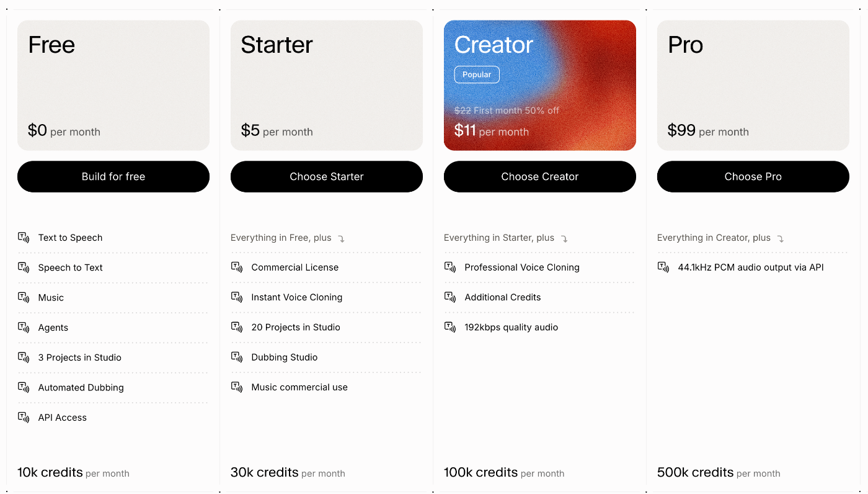Click the icon next to Commercial License
The image size is (868, 494).
pyautogui.click(x=237, y=267)
